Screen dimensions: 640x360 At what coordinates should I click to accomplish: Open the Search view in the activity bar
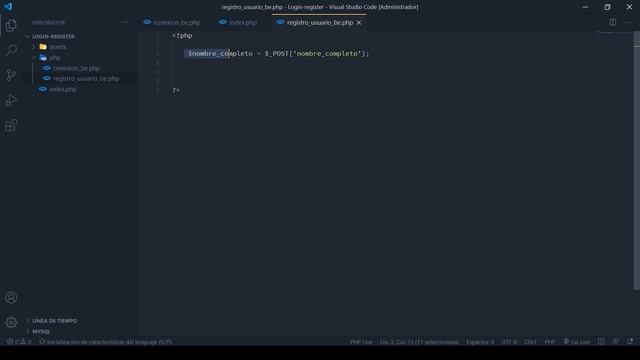pyautogui.click(x=11, y=50)
